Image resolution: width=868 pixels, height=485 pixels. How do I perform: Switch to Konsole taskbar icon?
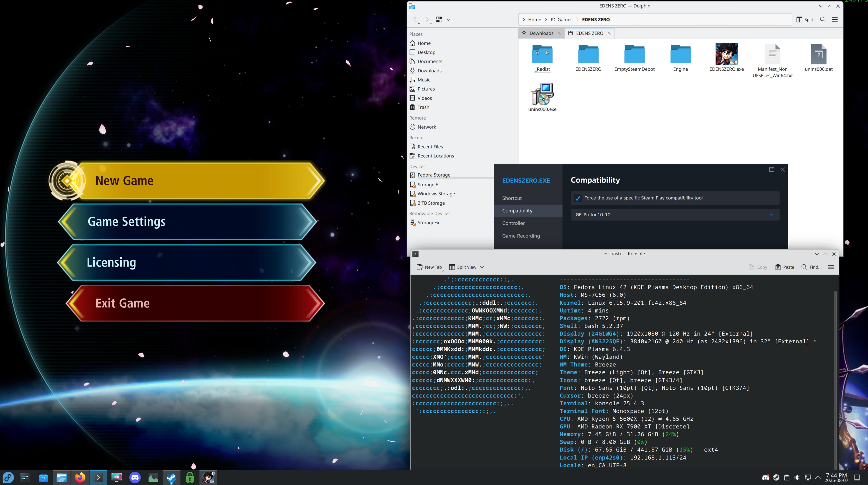coord(98,477)
